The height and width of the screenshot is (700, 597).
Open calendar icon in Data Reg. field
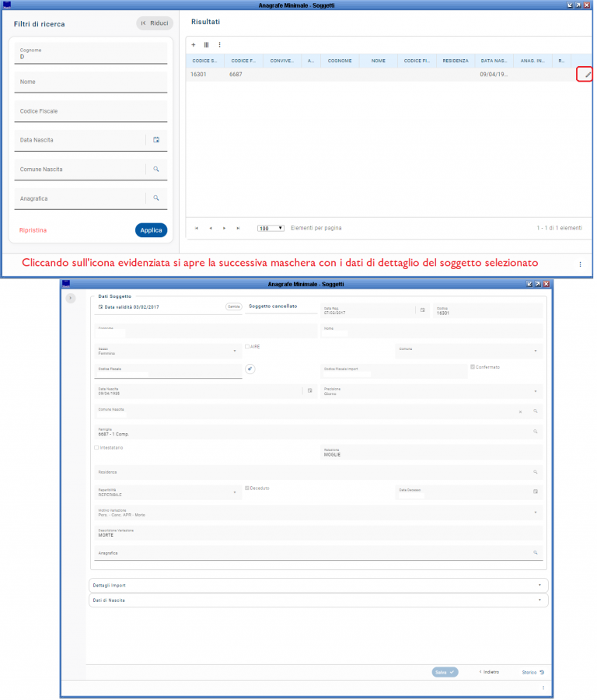click(424, 310)
